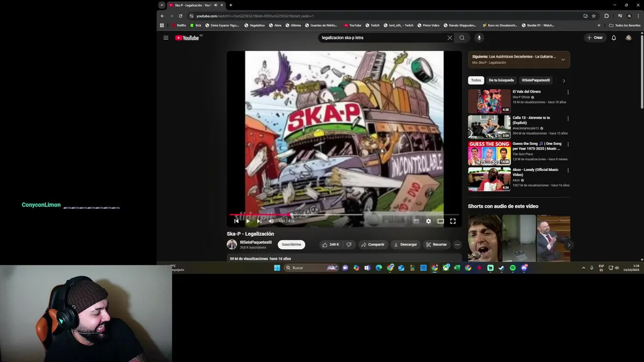Switch to theater mode
This screenshot has width=644, height=362.
[440, 221]
